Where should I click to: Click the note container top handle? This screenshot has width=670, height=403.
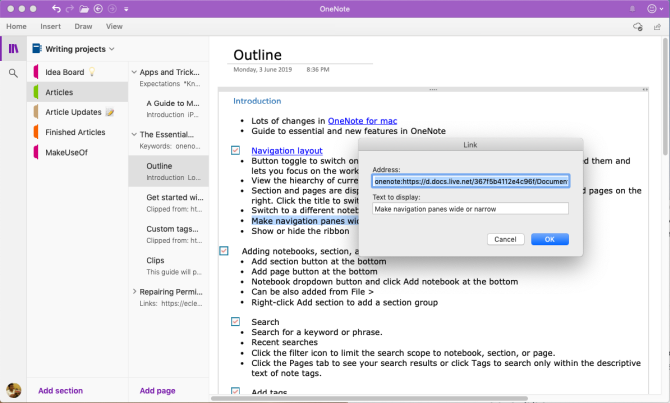pos(433,90)
